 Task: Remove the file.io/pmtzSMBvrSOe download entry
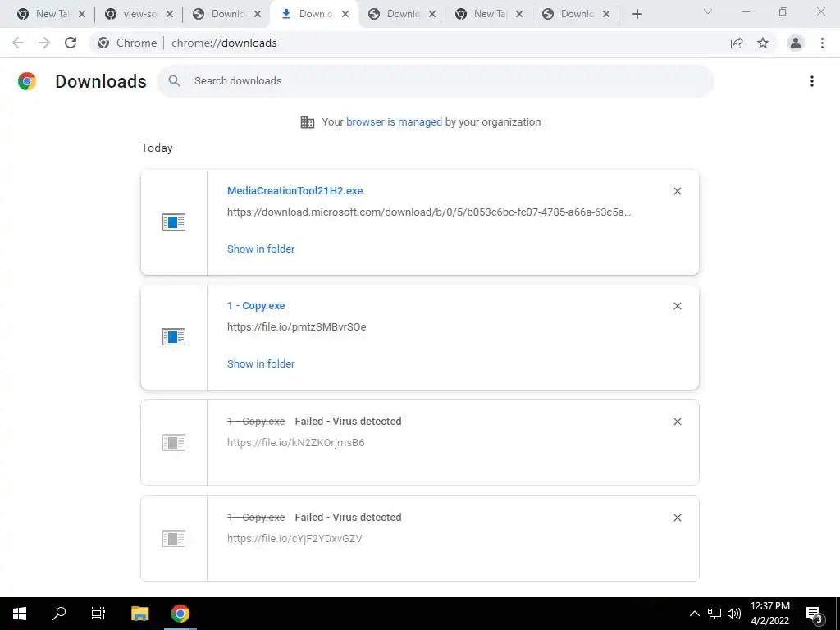tap(677, 306)
